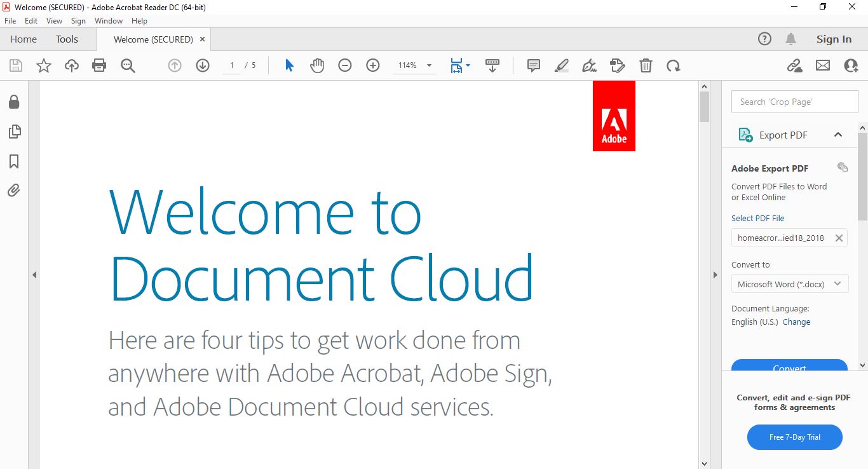Viewport: 868px width, 469px height.
Task: Open the Sign document pen tool
Action: click(x=590, y=65)
